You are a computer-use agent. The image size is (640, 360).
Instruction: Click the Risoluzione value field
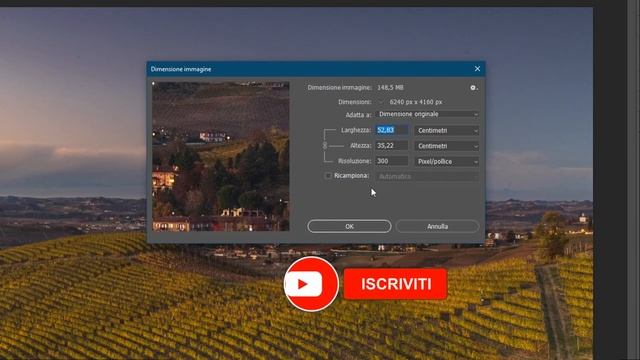[x=392, y=161]
